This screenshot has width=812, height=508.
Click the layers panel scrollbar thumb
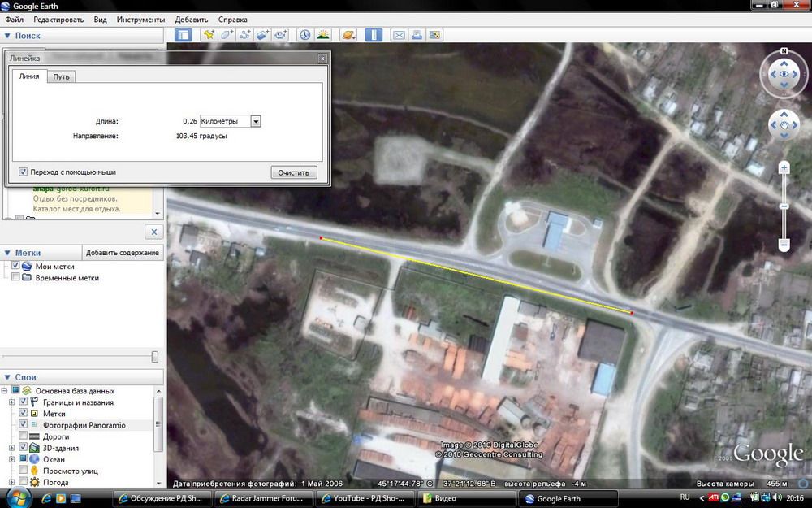tap(158, 424)
